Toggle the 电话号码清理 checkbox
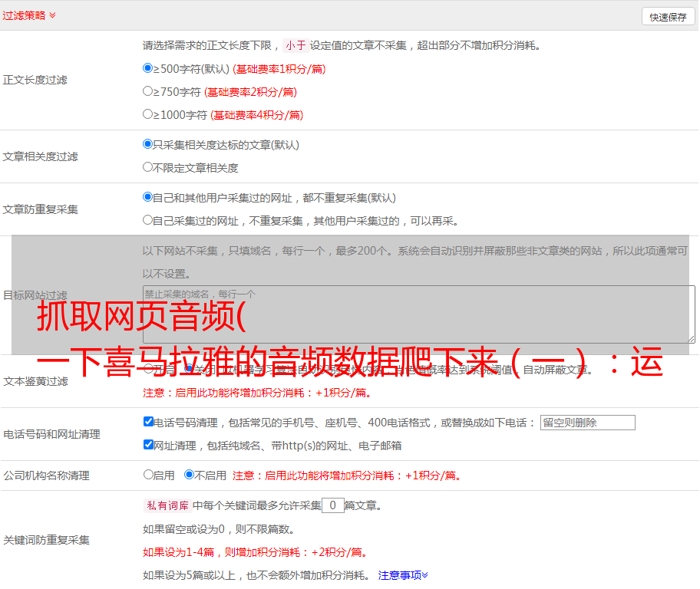The image size is (700, 589). [x=148, y=422]
